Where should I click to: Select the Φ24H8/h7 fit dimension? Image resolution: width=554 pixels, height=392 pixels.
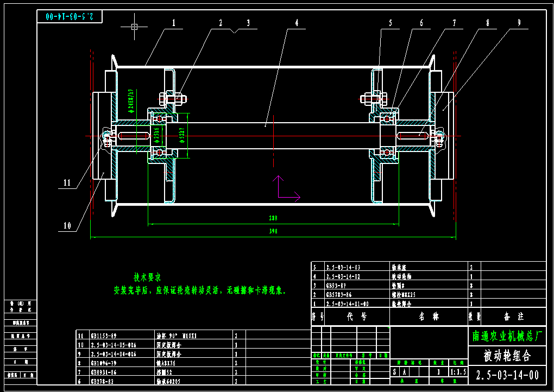pyautogui.click(x=132, y=100)
